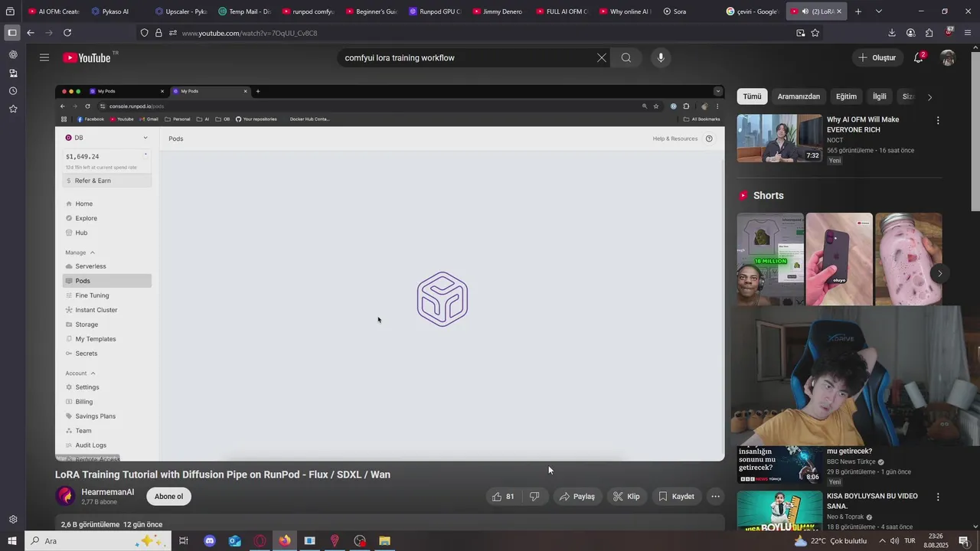Viewport: 980px width, 551px height.
Task: Like the video with thumbs up
Action: [x=502, y=497]
